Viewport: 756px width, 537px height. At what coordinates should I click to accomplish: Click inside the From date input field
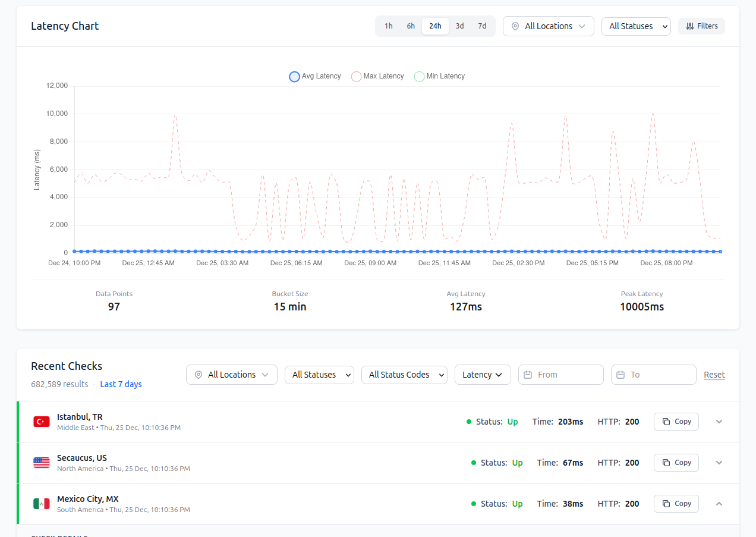(565, 374)
